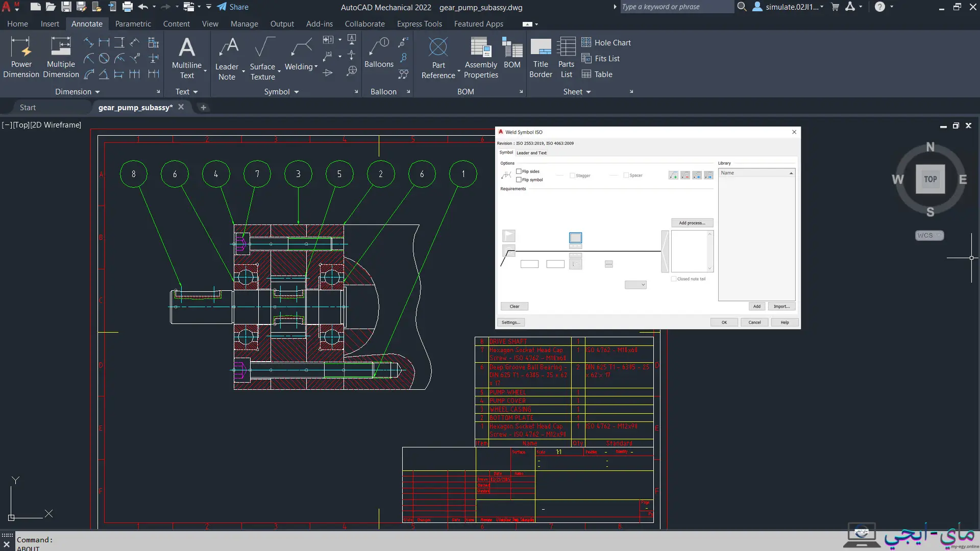
Task: Open the Welding dropdown arrow
Action: coord(316,67)
